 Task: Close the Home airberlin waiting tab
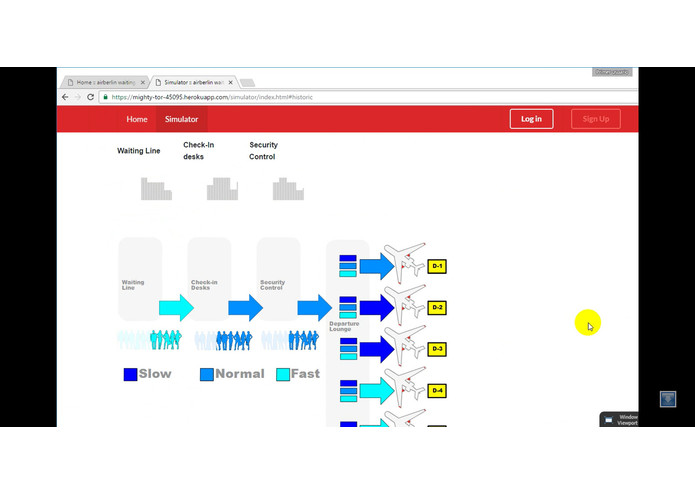143,82
